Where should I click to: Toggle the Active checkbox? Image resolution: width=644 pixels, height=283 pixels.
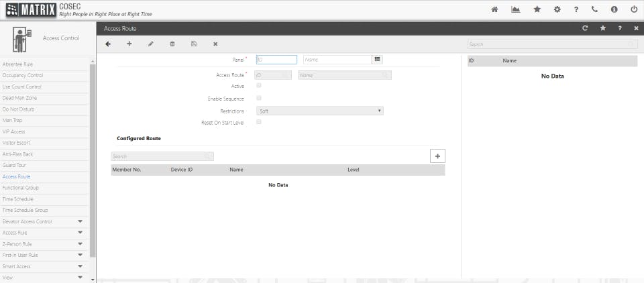click(259, 85)
